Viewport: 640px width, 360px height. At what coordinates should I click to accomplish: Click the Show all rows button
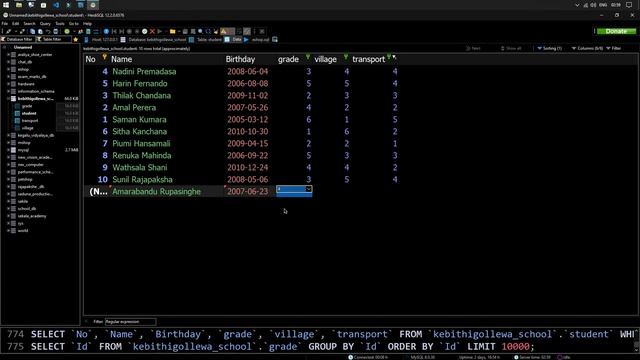click(511, 48)
